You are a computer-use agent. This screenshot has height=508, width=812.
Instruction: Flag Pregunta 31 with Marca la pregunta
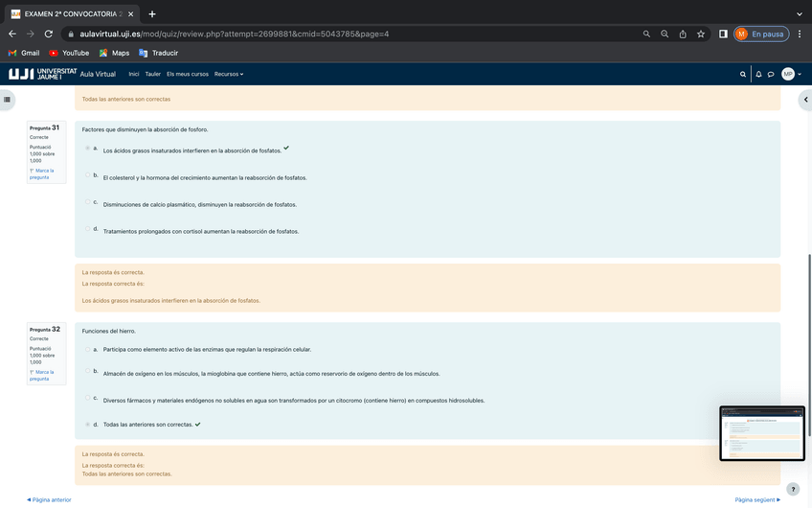(x=41, y=173)
